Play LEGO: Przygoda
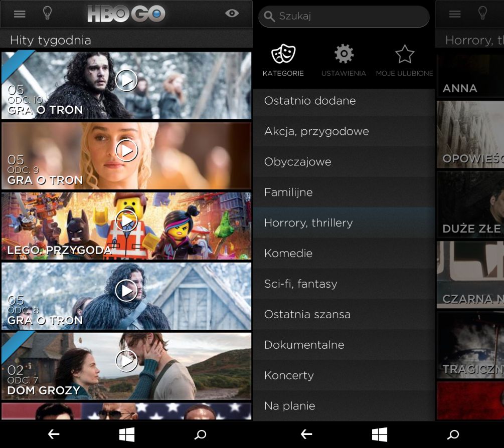 pyautogui.click(x=126, y=220)
